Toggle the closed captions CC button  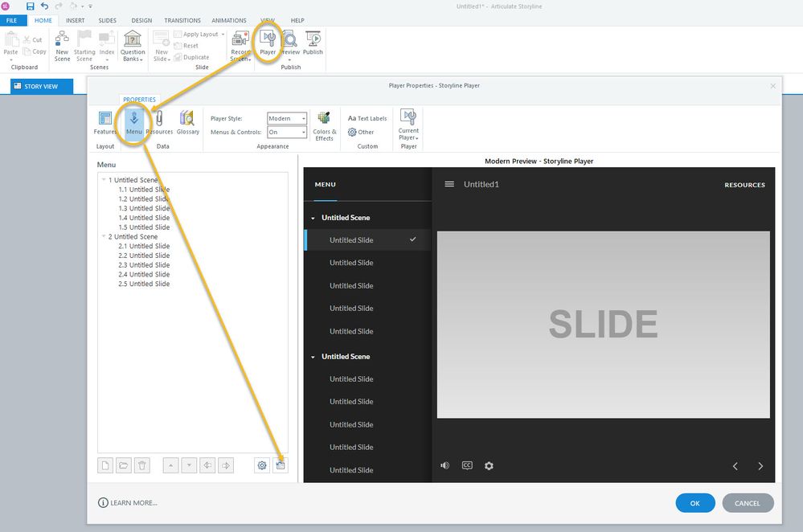[x=467, y=465]
